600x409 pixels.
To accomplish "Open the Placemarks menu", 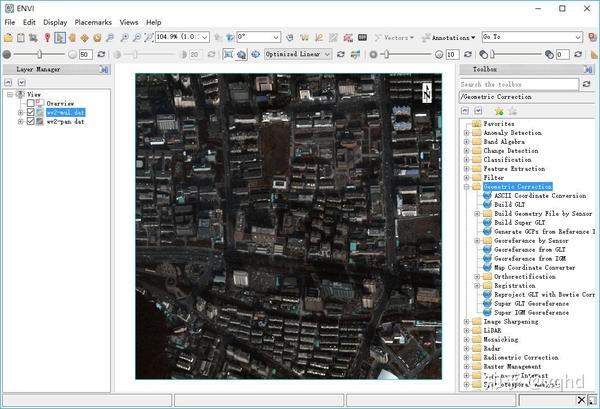I will click(92, 22).
